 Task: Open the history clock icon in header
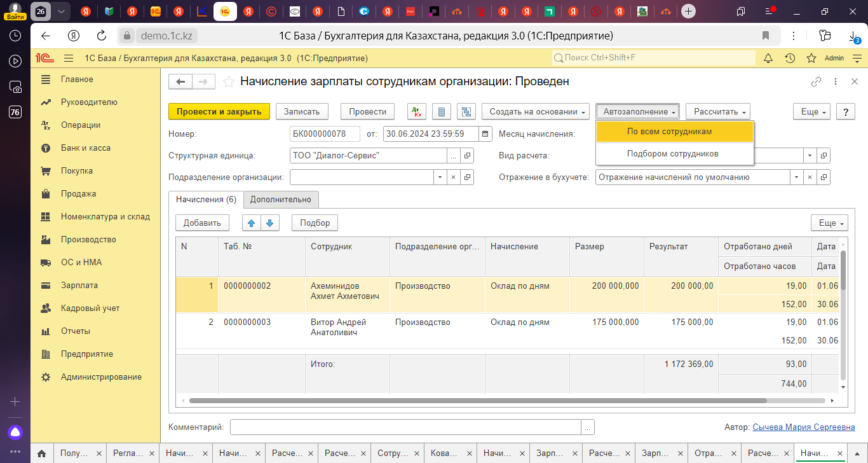(x=789, y=58)
